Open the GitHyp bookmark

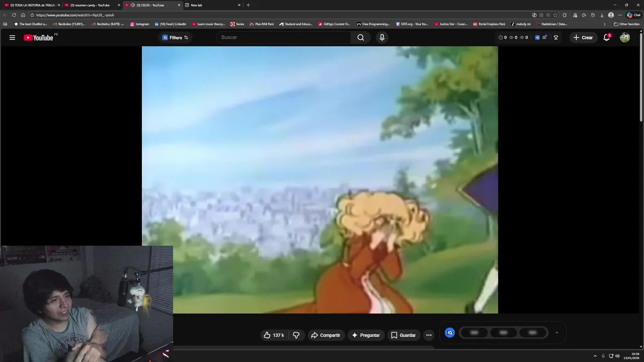point(334,24)
